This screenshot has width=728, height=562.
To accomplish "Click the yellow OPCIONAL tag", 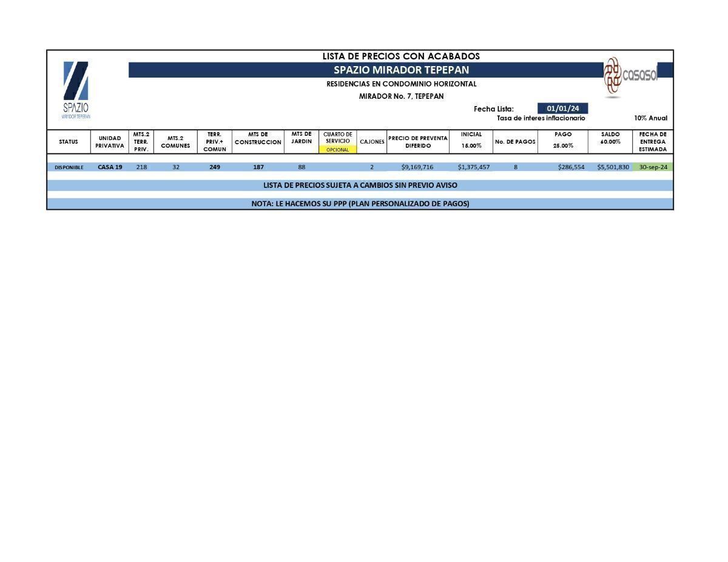I will [338, 150].
